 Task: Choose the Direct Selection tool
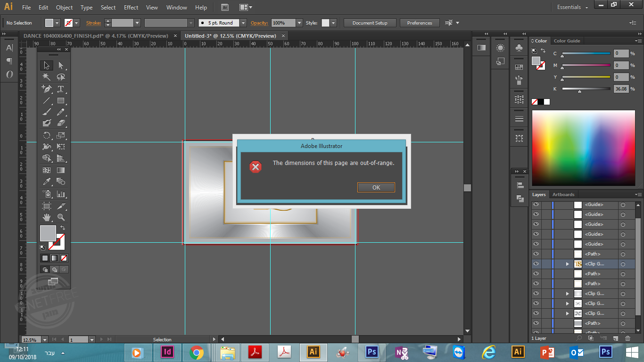tap(61, 66)
